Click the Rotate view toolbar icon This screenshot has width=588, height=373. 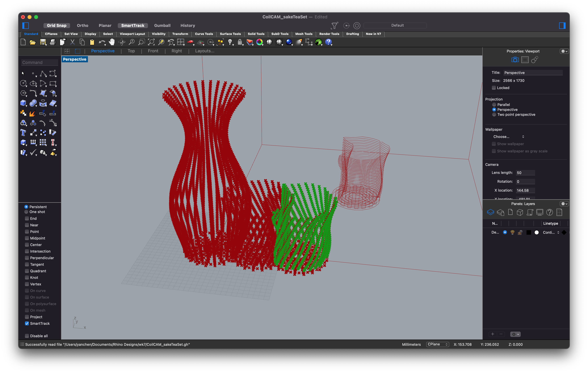(121, 42)
